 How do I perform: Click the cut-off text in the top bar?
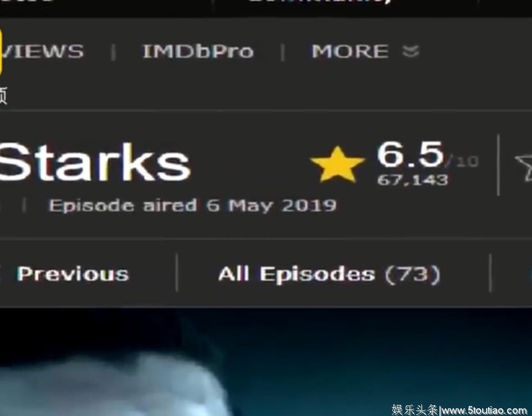(321, 1)
